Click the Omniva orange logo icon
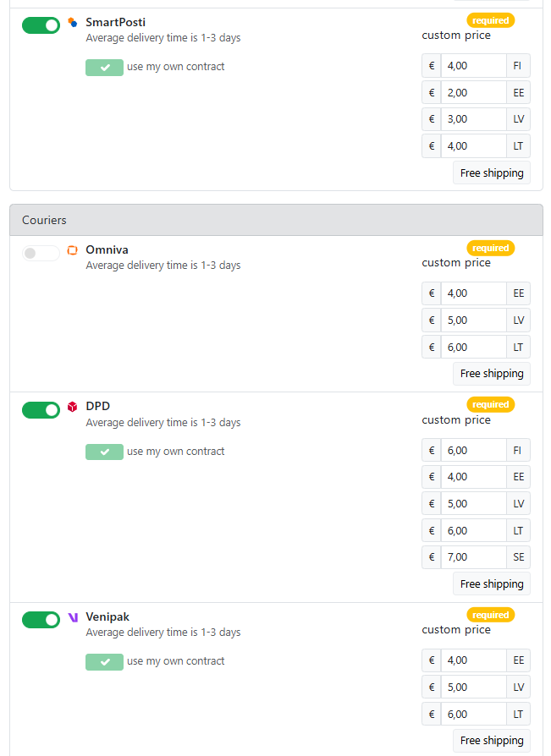Screen dimensions: 551x756 [73, 250]
